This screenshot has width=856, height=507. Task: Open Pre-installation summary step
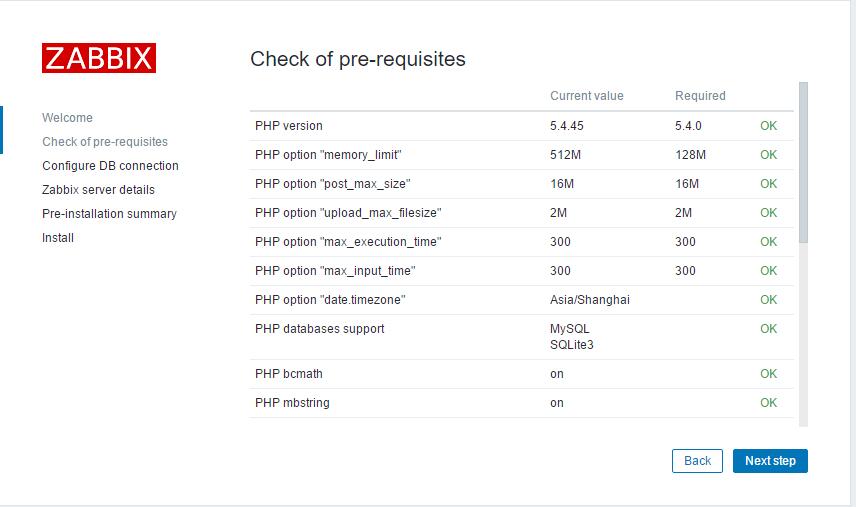[x=109, y=214]
